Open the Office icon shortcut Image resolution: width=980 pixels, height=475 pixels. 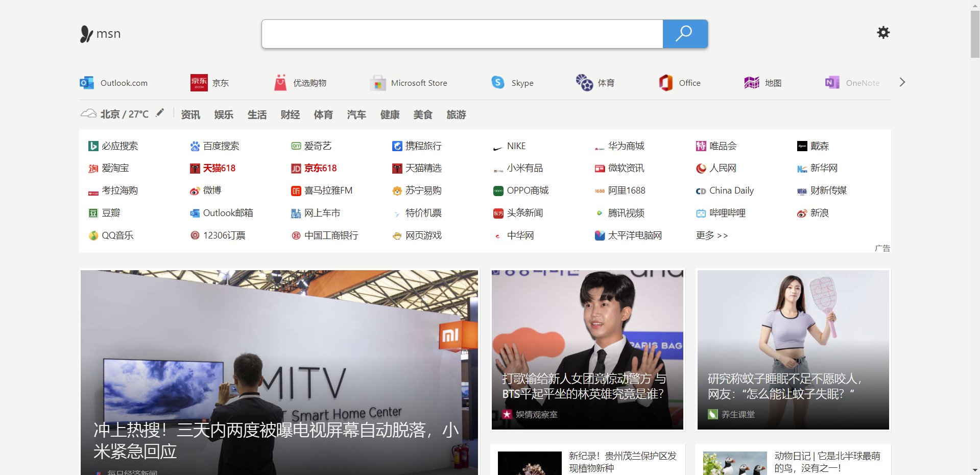click(x=665, y=82)
